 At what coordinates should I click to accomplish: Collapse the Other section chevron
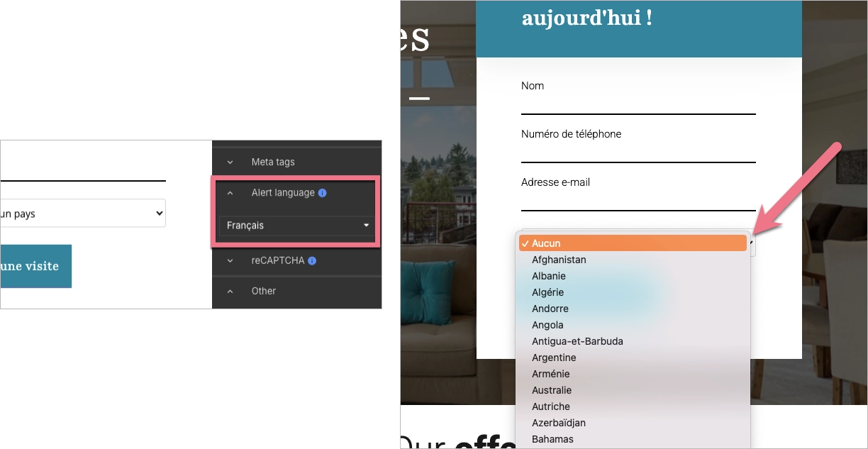[x=230, y=291]
